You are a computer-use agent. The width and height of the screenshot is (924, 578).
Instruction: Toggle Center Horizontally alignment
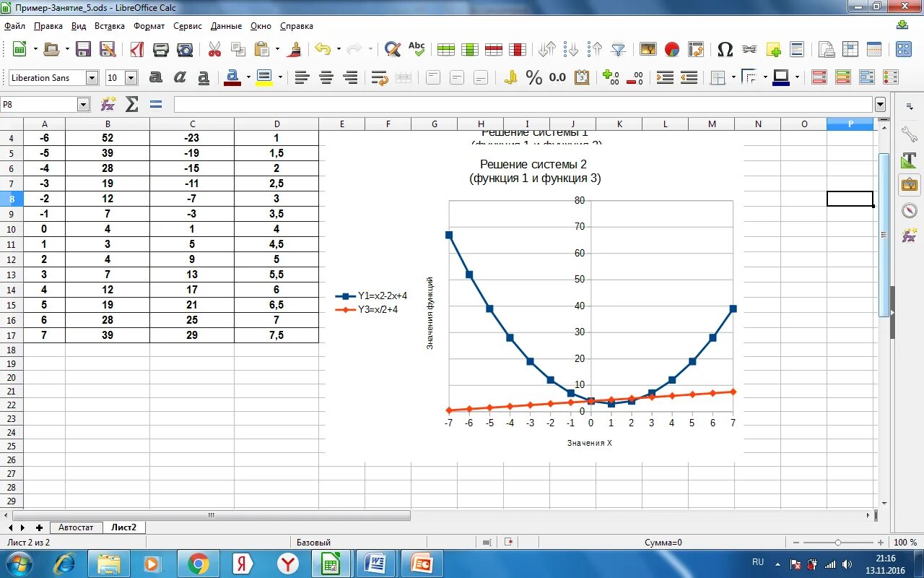[326, 77]
